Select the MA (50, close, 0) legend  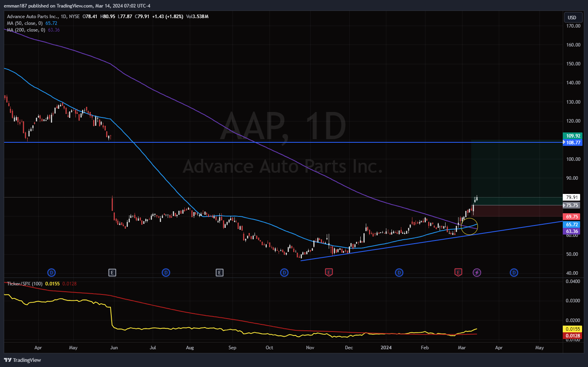click(24, 23)
